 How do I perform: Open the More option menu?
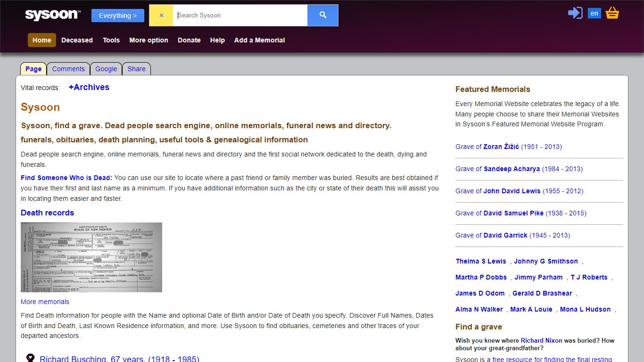pos(149,40)
